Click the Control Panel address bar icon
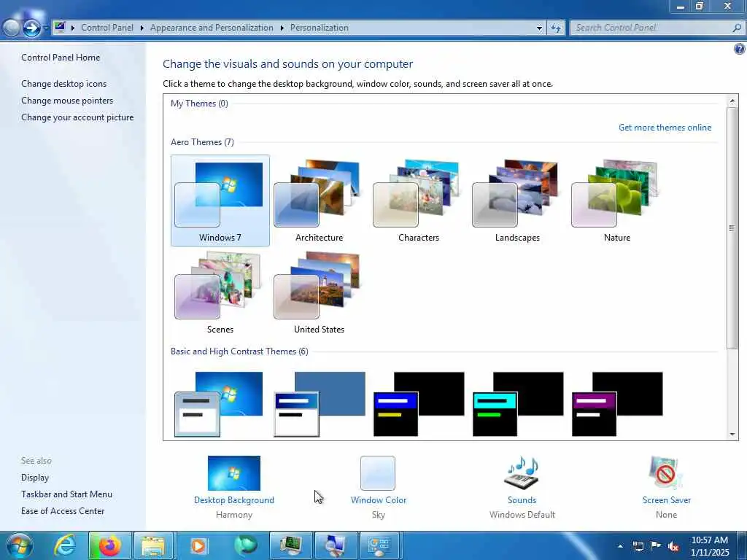Screen dimensions: 747x560 click(x=60, y=28)
